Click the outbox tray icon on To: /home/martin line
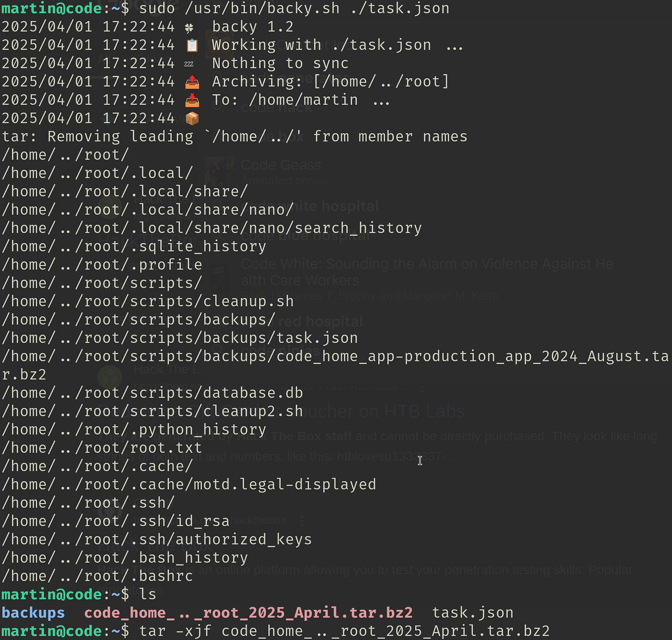The image size is (672, 640). click(x=192, y=99)
